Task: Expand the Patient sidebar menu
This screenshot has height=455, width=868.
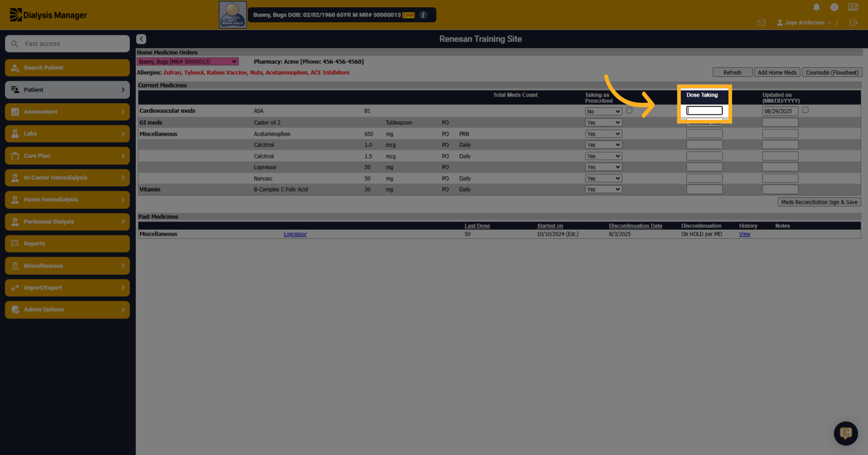Action: click(x=67, y=90)
